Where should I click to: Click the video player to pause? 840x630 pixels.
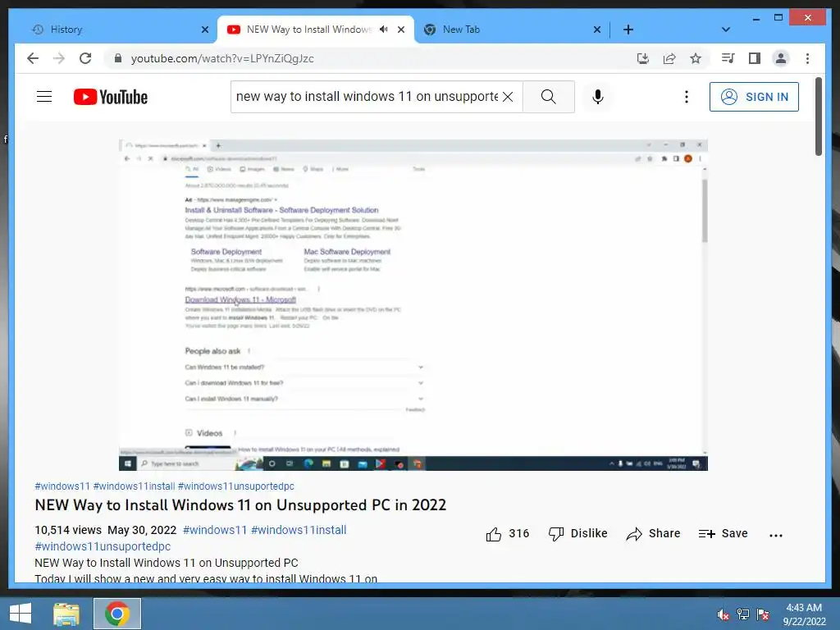[413, 304]
